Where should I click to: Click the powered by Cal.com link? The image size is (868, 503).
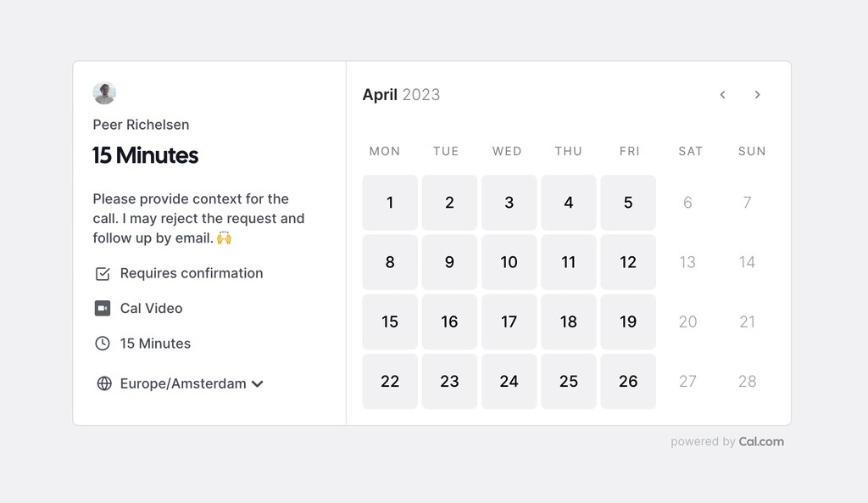coord(727,441)
